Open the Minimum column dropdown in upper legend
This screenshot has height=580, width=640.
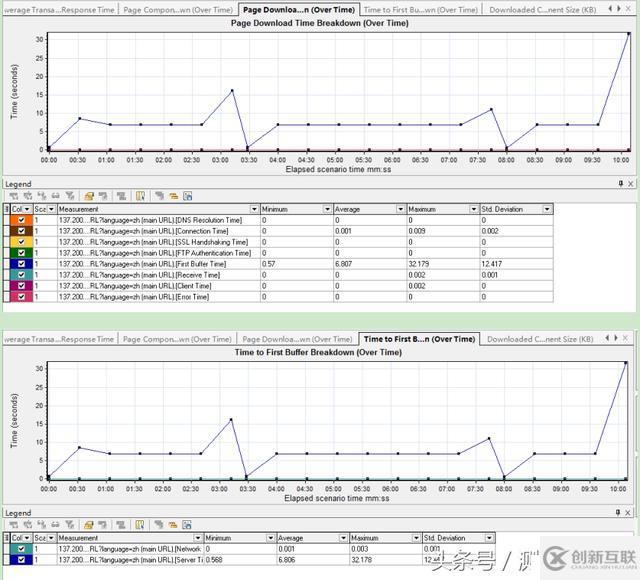click(327, 209)
